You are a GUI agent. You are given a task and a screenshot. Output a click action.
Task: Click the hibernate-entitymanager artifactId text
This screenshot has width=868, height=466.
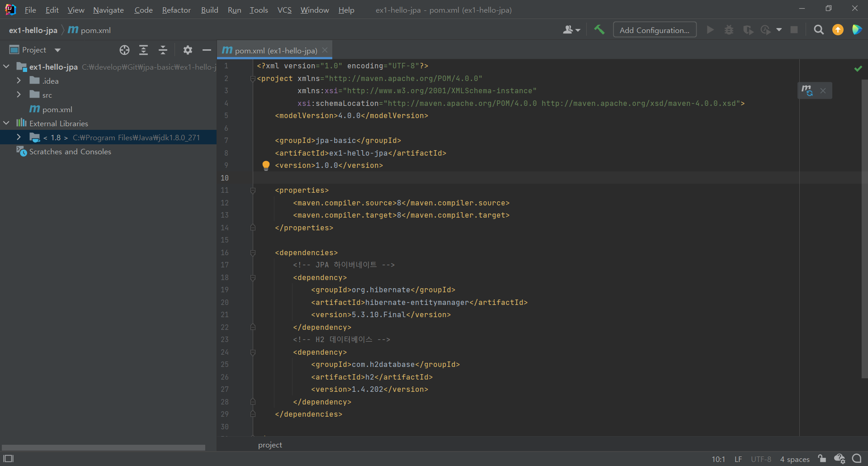417,302
